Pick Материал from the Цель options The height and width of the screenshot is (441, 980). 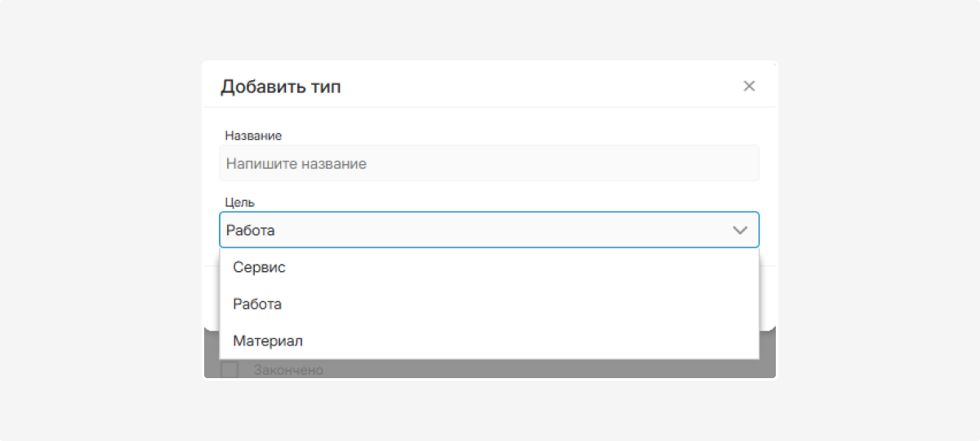(x=268, y=341)
